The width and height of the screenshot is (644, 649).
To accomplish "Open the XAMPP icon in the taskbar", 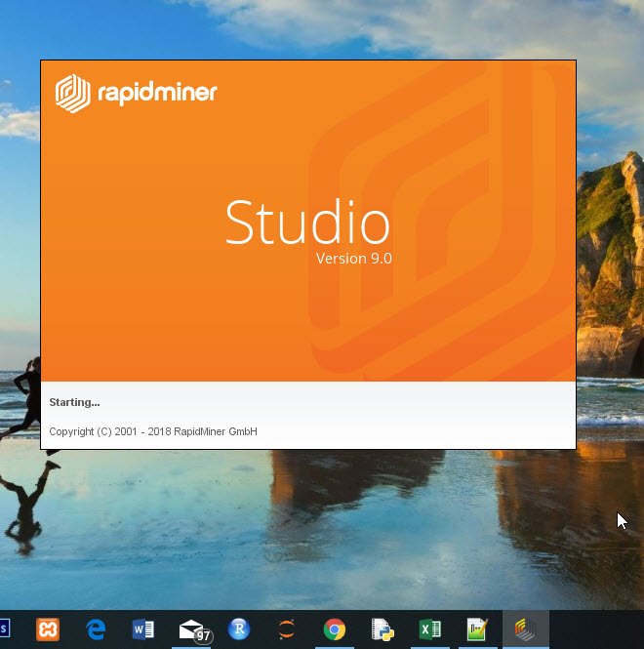I will click(x=48, y=629).
